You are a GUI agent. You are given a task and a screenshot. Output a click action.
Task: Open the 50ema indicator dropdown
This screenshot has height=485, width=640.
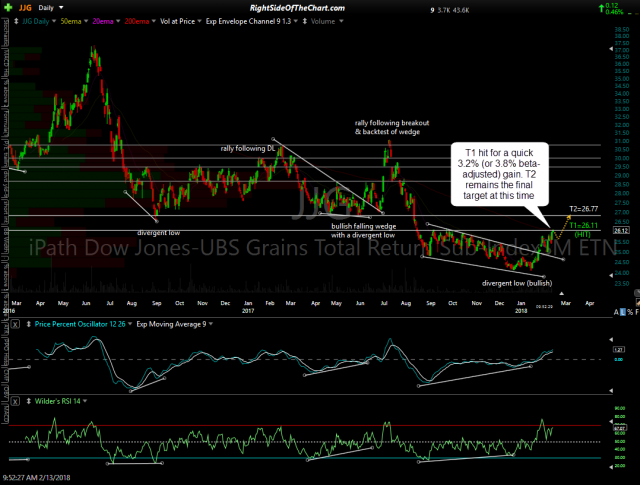click(86, 21)
